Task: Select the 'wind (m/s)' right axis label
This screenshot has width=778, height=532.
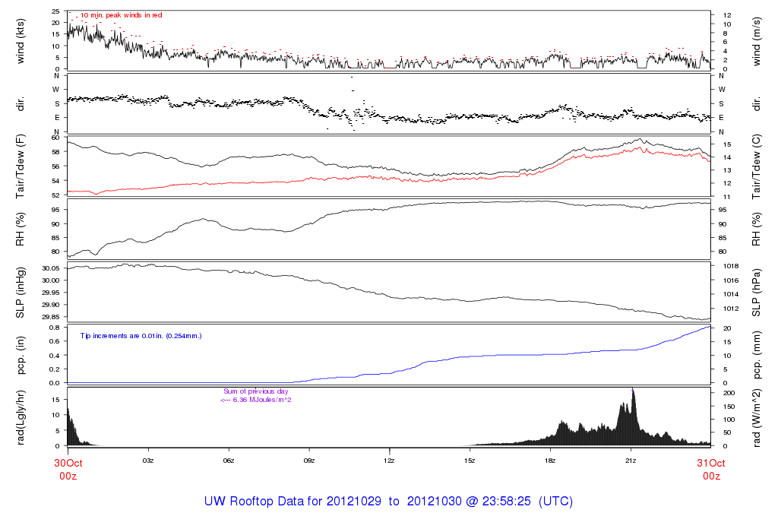Action: [756, 42]
